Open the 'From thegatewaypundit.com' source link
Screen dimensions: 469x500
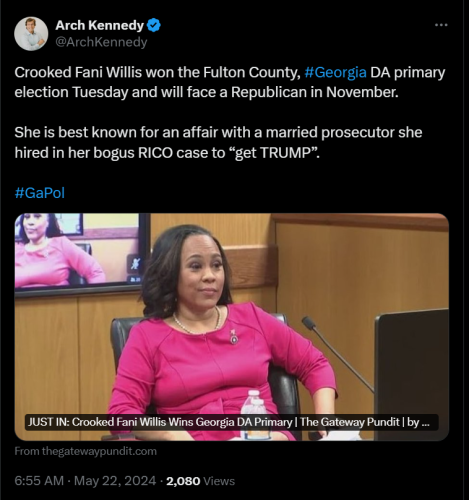85,451
